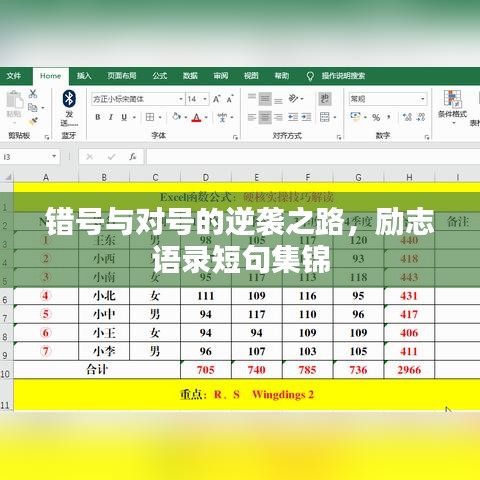This screenshot has height=480, width=480.
Task: Toggle Underline formatting U button
Action: point(124,117)
